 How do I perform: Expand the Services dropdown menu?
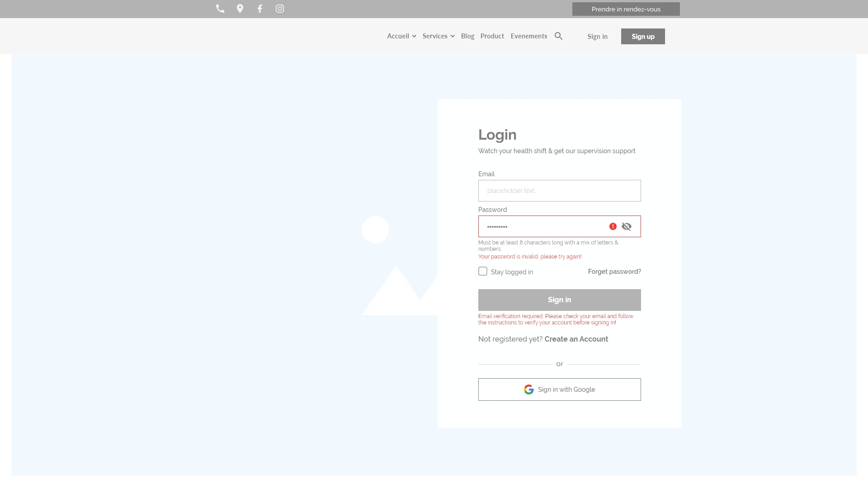[x=439, y=36]
